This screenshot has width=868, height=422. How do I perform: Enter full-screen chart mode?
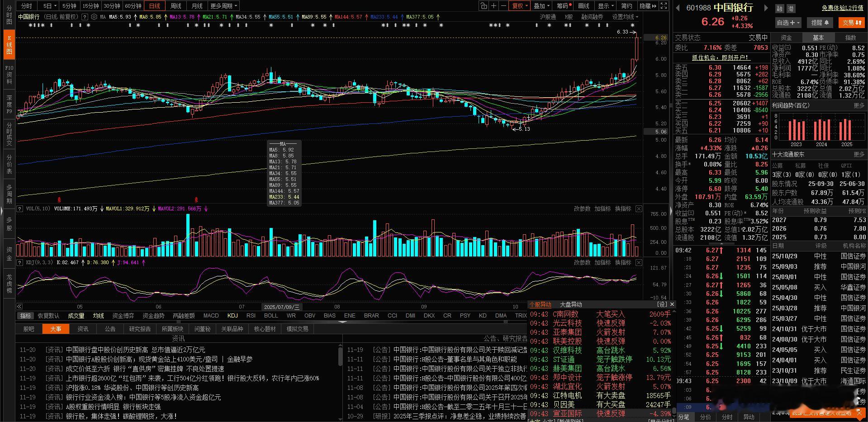click(x=664, y=6)
